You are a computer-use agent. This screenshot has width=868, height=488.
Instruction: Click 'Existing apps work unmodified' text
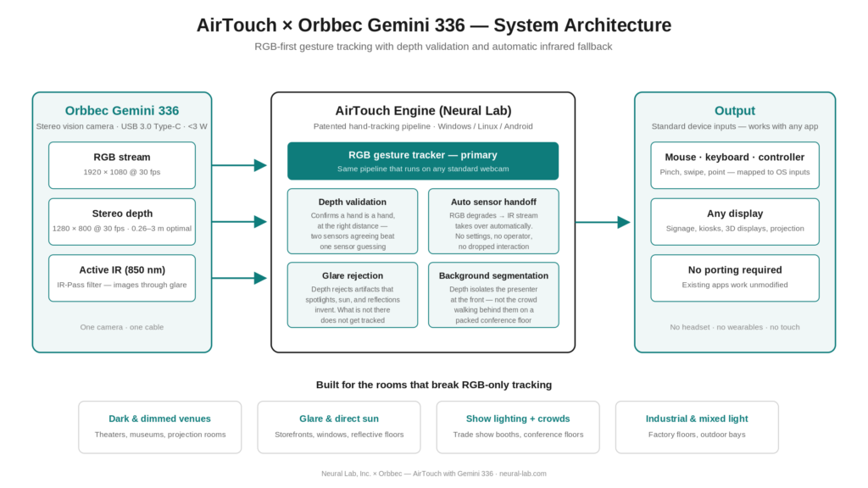(x=735, y=285)
